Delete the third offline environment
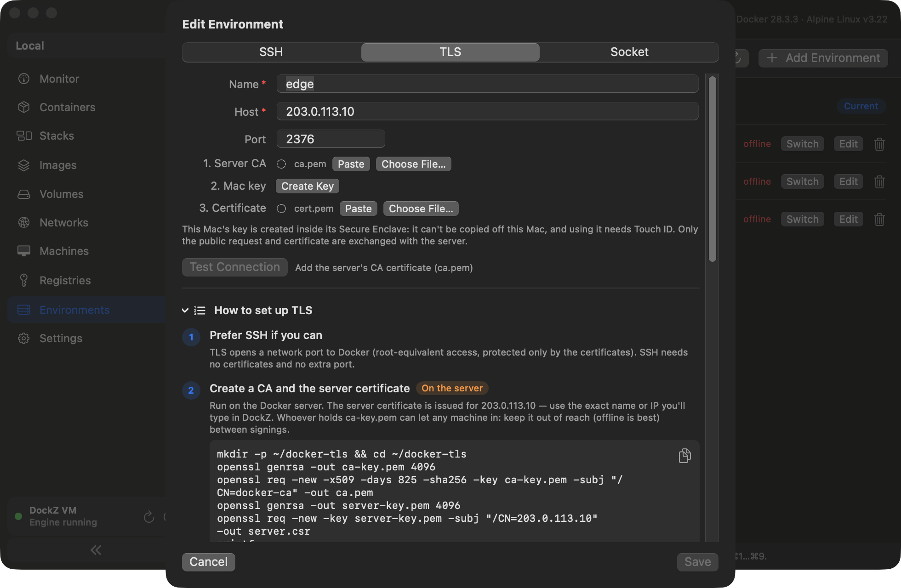The image size is (901, 588). click(879, 219)
